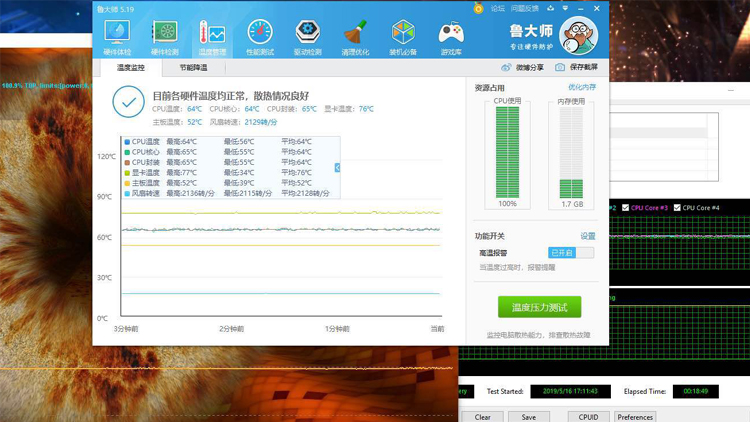
Task: Click the 内存使用 memory usage gauge
Action: pos(571,152)
